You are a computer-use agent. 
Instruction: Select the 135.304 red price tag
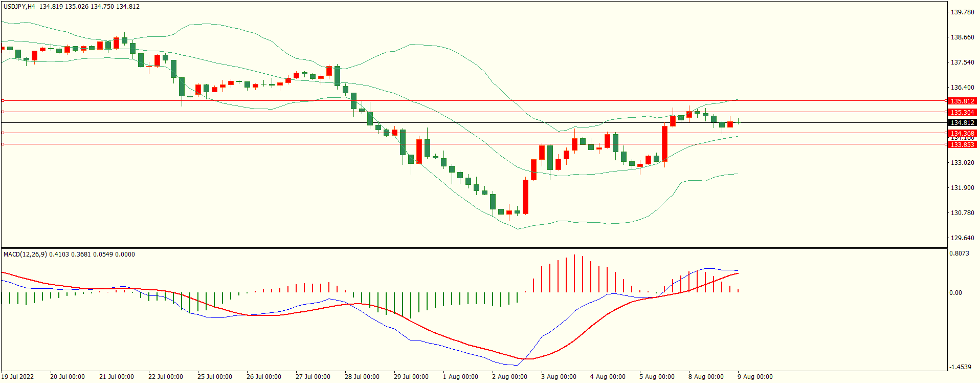[962, 112]
